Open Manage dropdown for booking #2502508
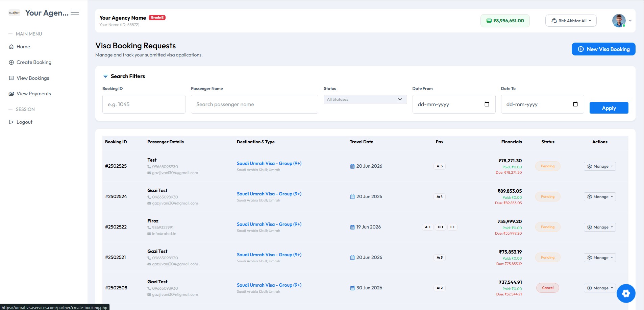 tap(600, 288)
